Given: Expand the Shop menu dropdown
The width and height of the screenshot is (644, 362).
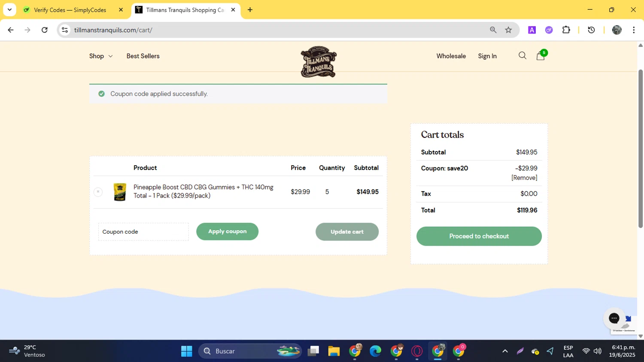Looking at the screenshot, I should [x=101, y=56].
